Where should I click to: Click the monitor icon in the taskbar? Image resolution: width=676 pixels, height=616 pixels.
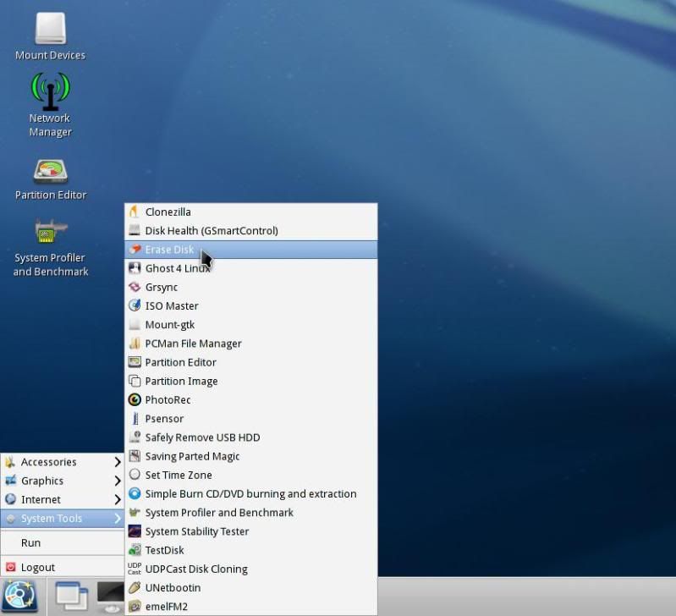pyautogui.click(x=111, y=597)
